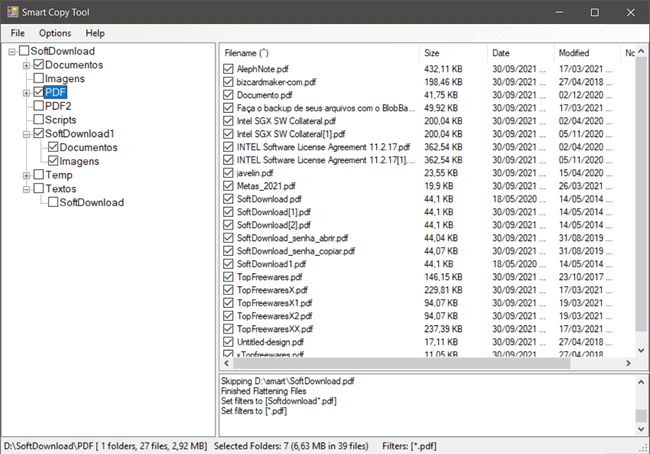Tick the Scripts folder checkbox
The height and width of the screenshot is (454, 650).
39,120
